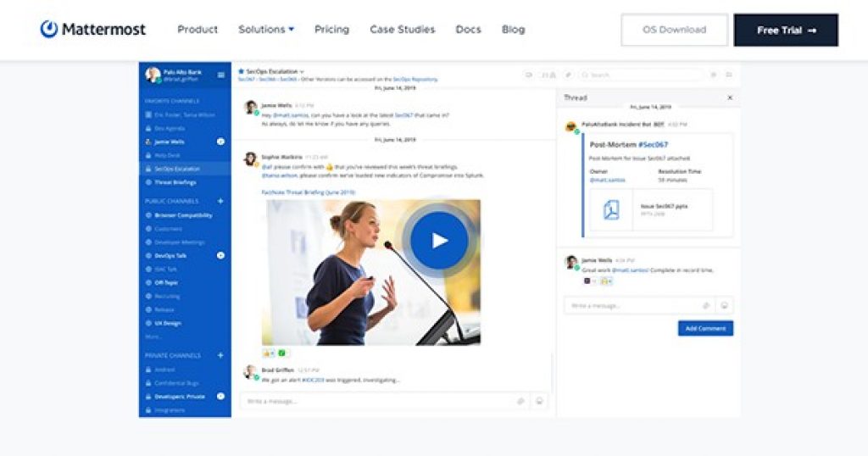Open the DevOps Talk channel
868x456 pixels.
170,256
